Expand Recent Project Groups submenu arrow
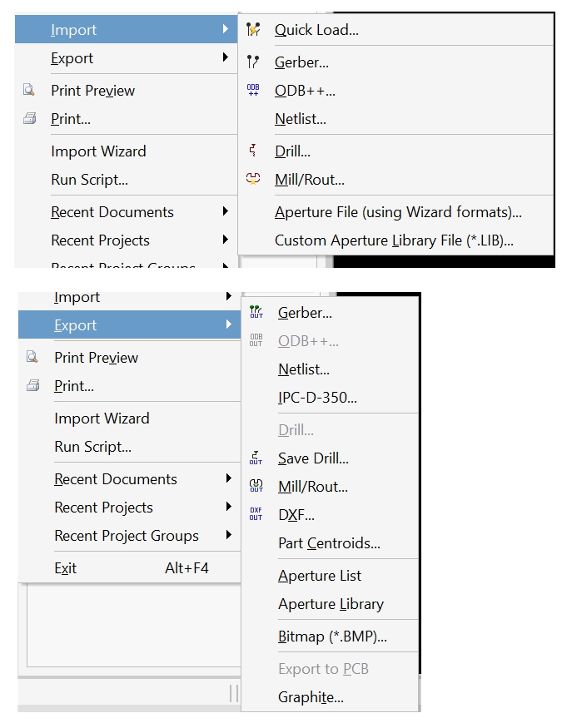The image size is (567, 728). [229, 535]
